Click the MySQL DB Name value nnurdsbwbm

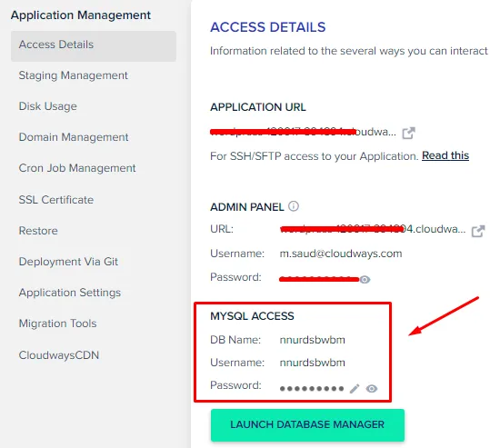click(x=312, y=340)
